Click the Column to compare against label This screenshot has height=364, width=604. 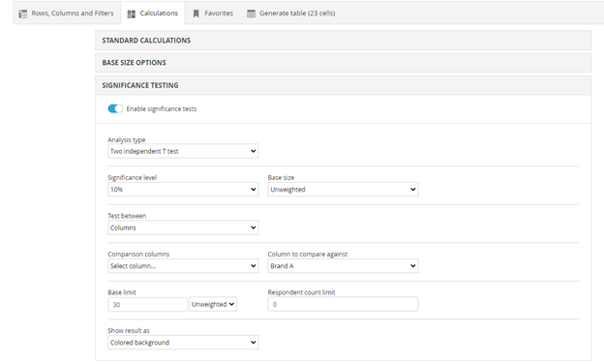(308, 255)
